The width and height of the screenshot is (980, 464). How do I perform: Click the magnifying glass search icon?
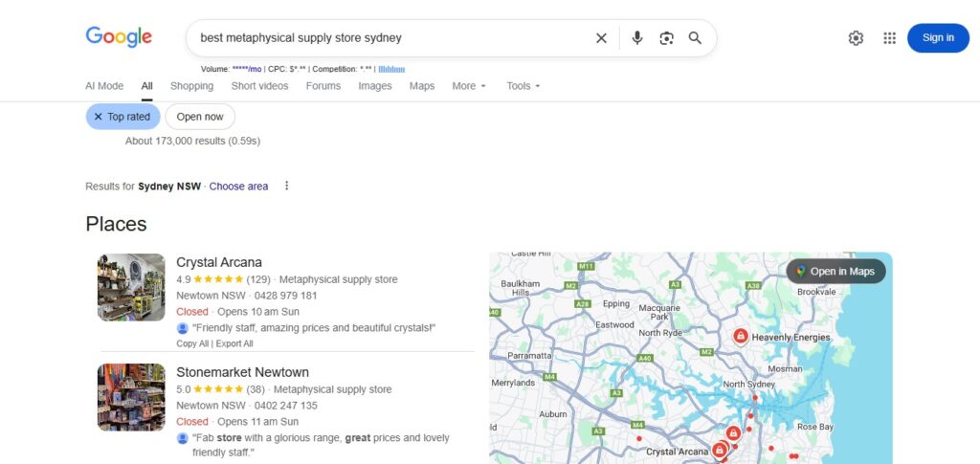pyautogui.click(x=695, y=38)
